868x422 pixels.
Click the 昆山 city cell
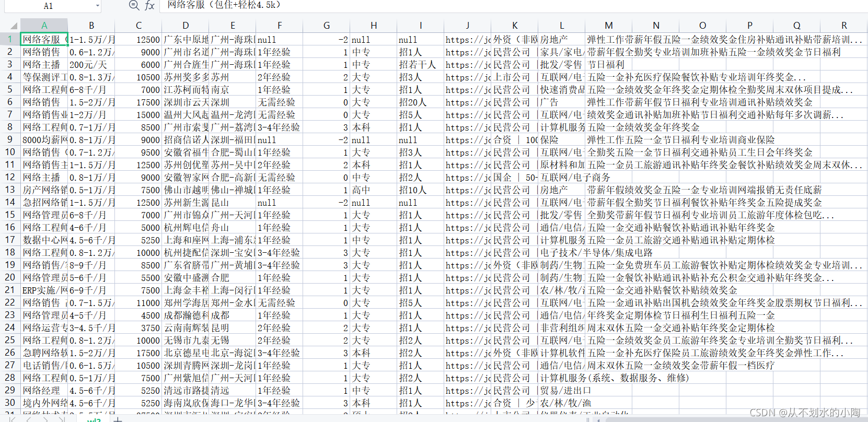233,202
